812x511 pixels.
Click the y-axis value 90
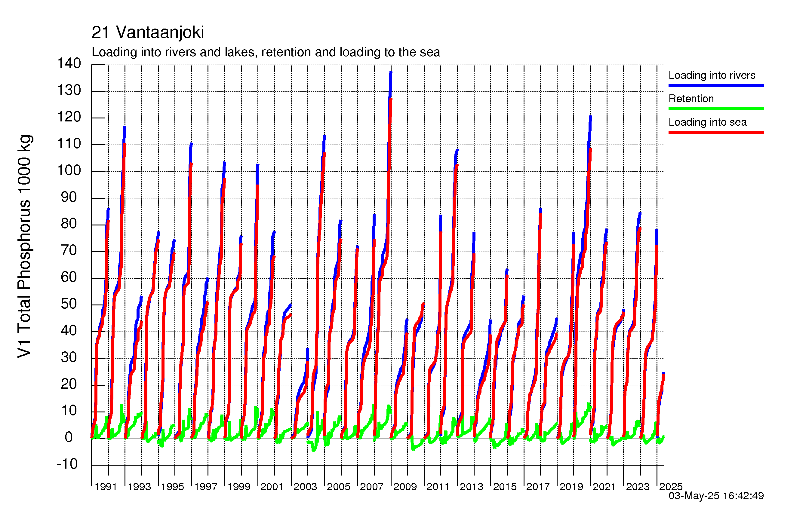click(x=69, y=197)
